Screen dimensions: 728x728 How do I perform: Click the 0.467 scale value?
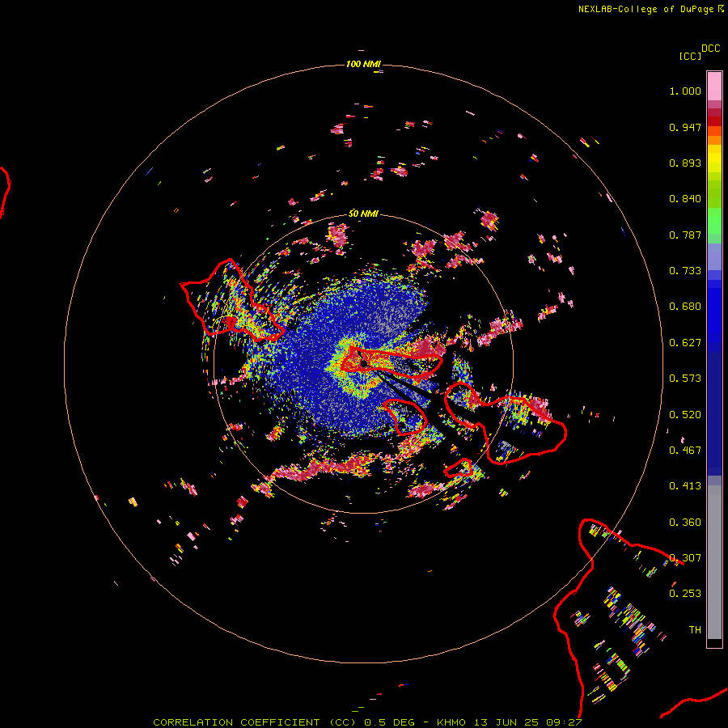click(685, 451)
